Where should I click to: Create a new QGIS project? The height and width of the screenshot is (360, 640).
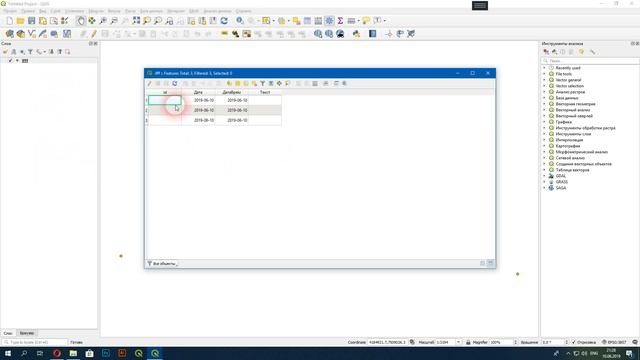click(9, 21)
